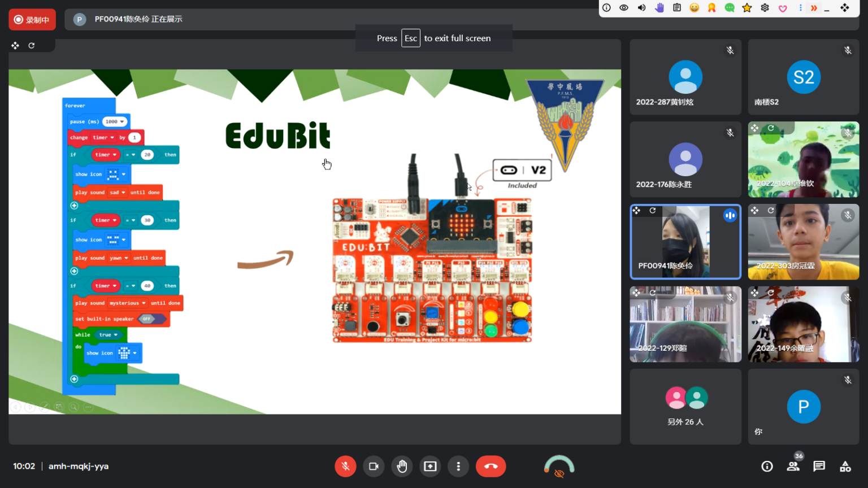868x488 pixels.
Task: Click the refresh icon on 2022-129郑暄 tile
Action: [653, 293]
